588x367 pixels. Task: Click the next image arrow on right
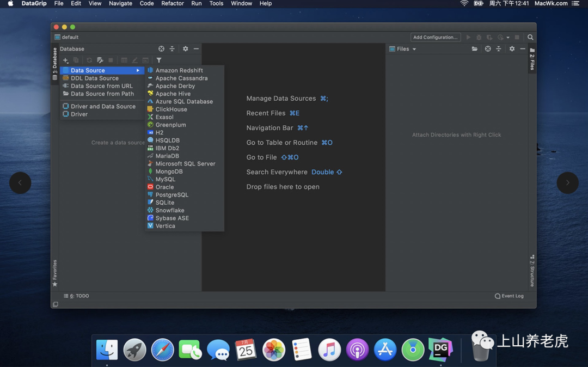click(x=567, y=182)
